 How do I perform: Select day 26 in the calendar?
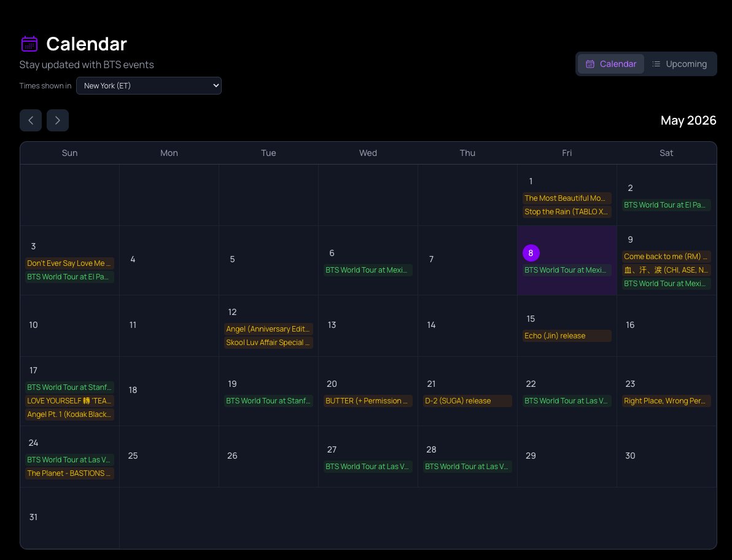tap(233, 456)
